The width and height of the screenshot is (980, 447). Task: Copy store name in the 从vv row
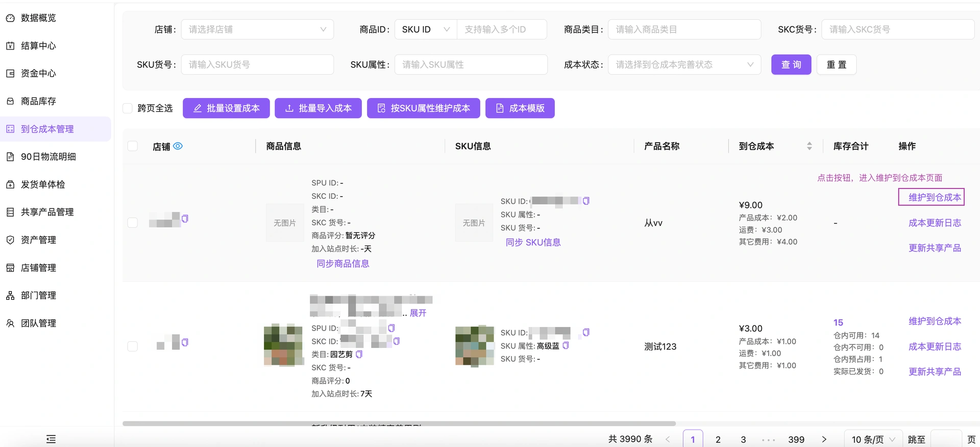pos(185,219)
